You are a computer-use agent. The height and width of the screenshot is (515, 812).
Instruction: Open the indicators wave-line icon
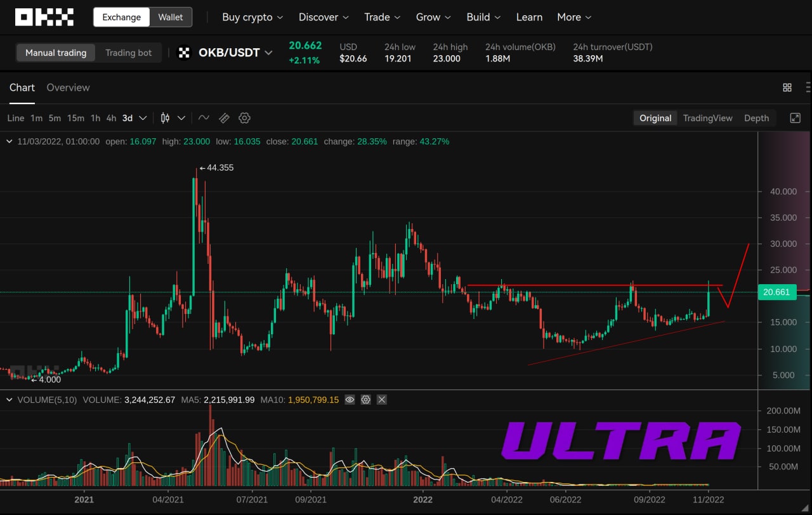pos(204,118)
